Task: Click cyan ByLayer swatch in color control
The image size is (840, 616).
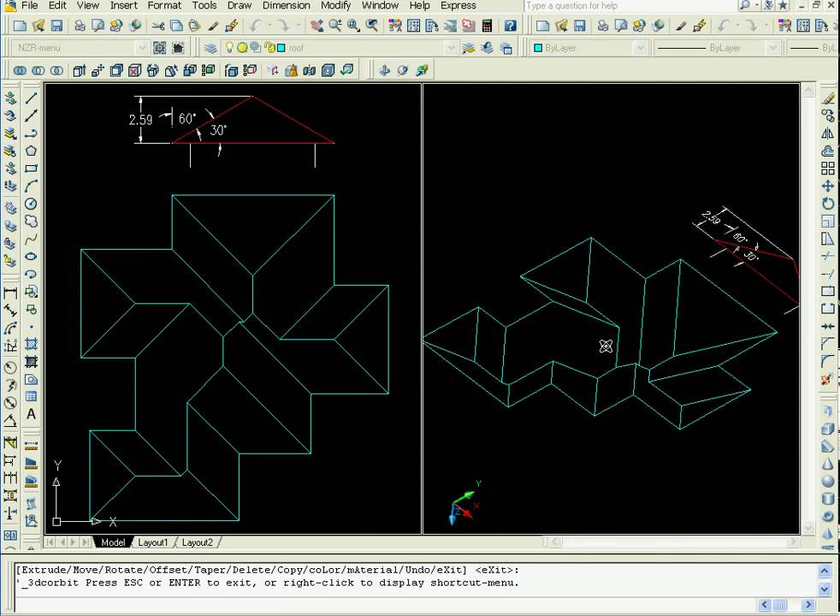Action: 538,48
